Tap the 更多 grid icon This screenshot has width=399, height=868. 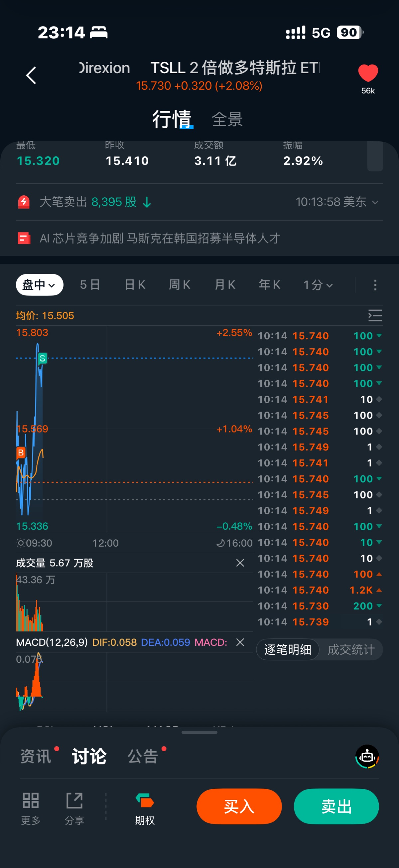31,800
